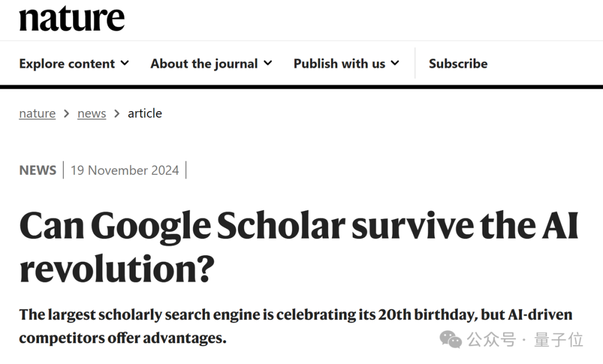
Task: Click the breadcrumb arrow between nature and news
Action: coord(66,113)
